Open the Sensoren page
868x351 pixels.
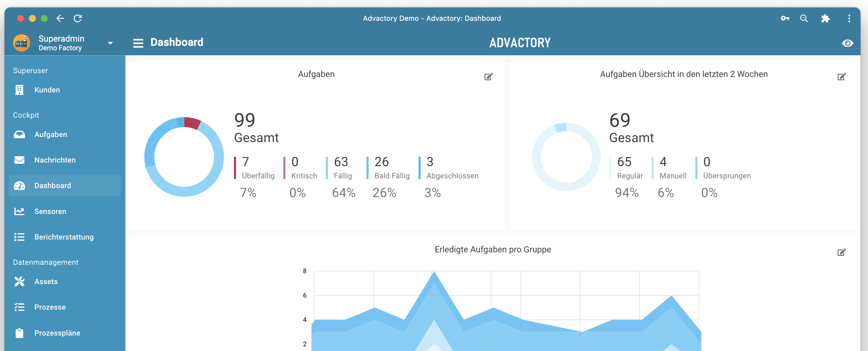[x=65, y=211]
